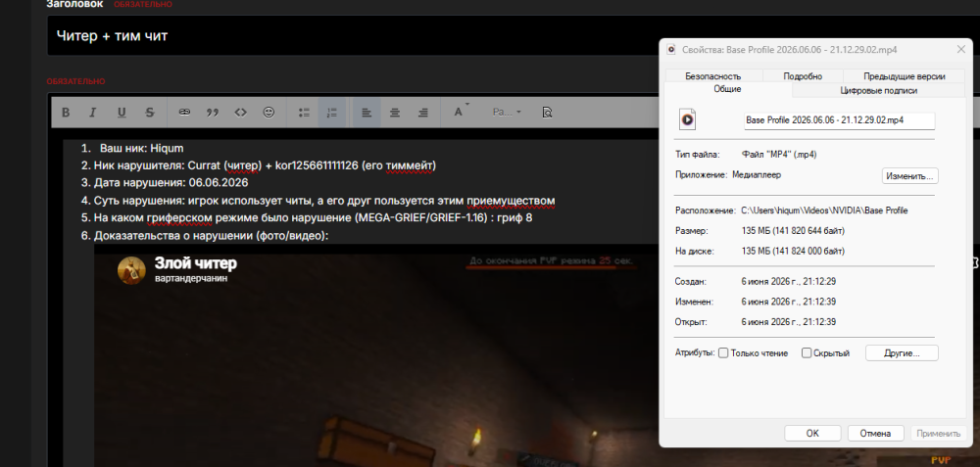Screen dimensions: 980x467
Task: Select the 'Общие' tab
Action: click(727, 89)
